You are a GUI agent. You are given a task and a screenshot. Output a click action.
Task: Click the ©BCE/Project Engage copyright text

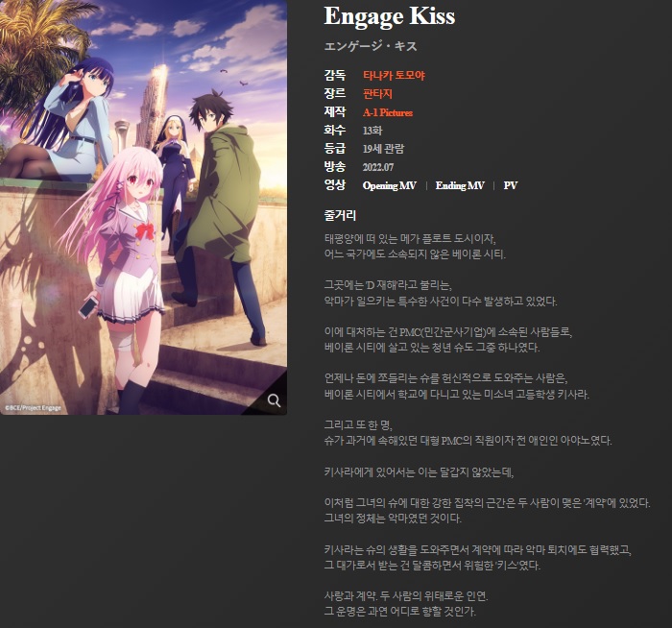(x=33, y=408)
